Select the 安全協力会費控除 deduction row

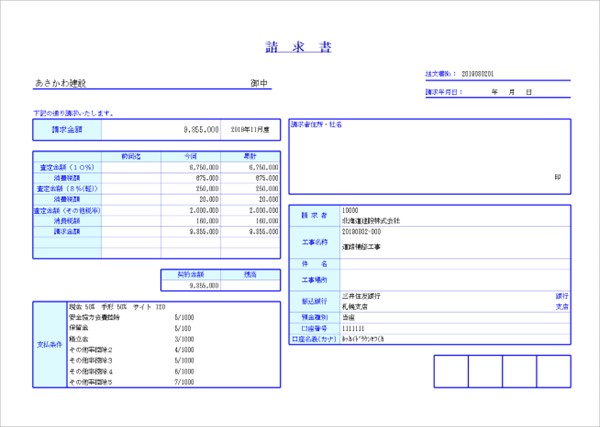(x=95, y=315)
